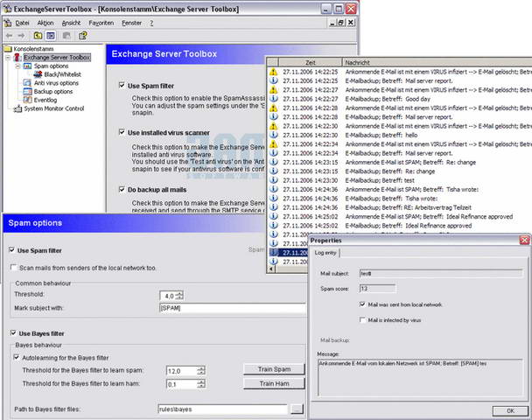The width and height of the screenshot is (532, 420).
Task: Adjust the learn spam threshold spinner
Action: 201,371
